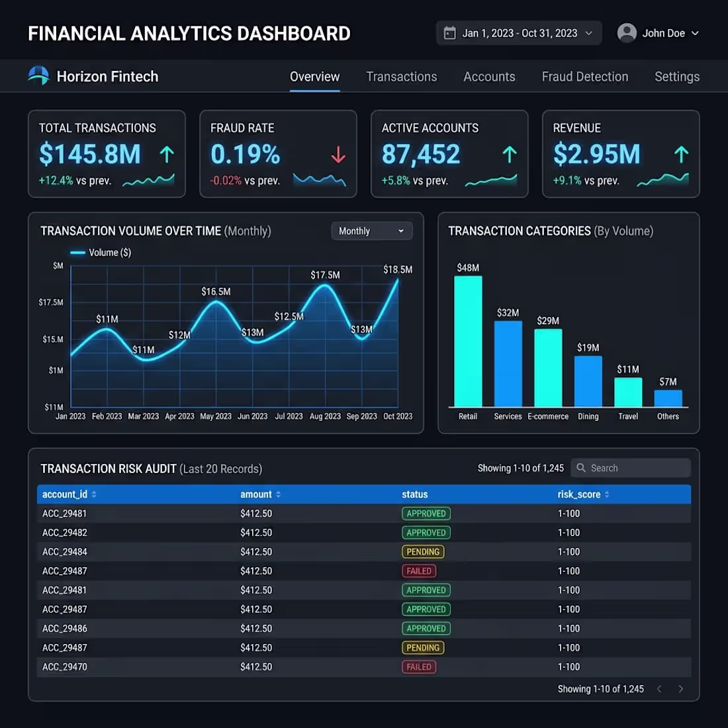This screenshot has width=728, height=728.
Task: Focus the Search input field
Action: click(631, 468)
